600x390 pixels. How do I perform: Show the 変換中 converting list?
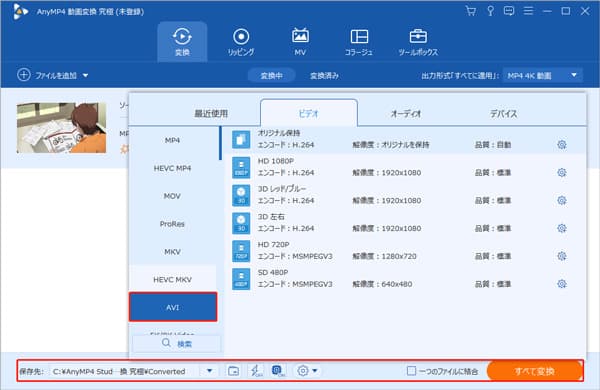271,76
